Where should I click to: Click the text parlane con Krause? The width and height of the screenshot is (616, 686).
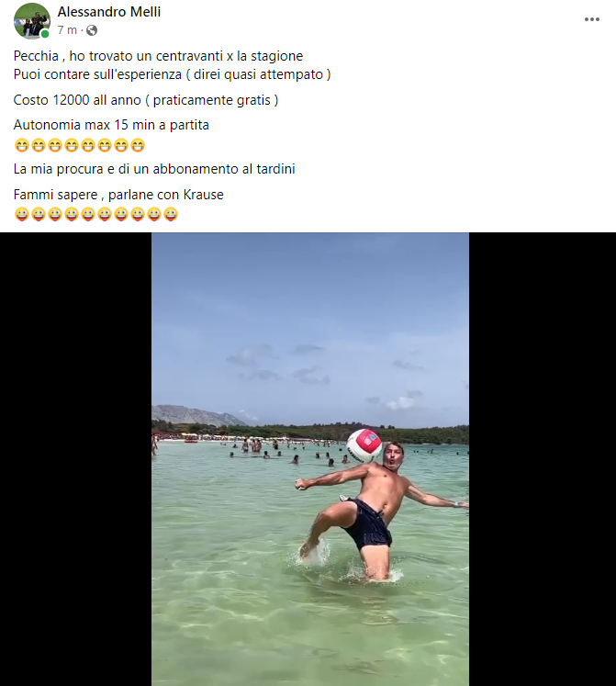(166, 195)
